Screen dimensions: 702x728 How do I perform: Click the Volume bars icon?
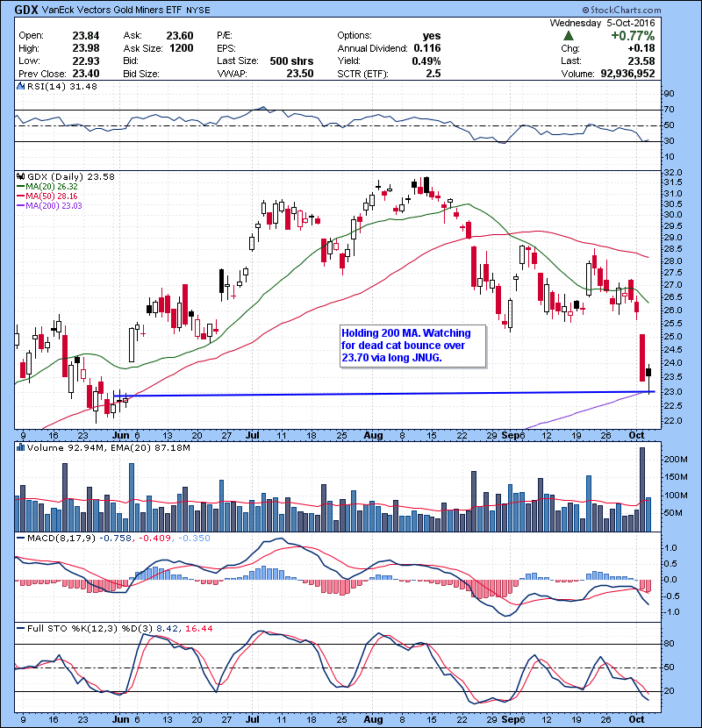point(20,447)
